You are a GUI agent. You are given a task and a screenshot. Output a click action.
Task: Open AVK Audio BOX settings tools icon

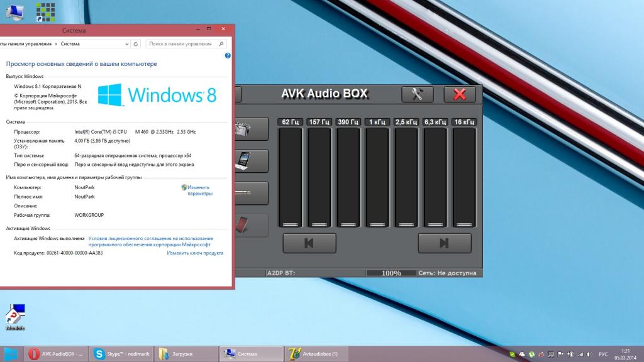pos(418,94)
